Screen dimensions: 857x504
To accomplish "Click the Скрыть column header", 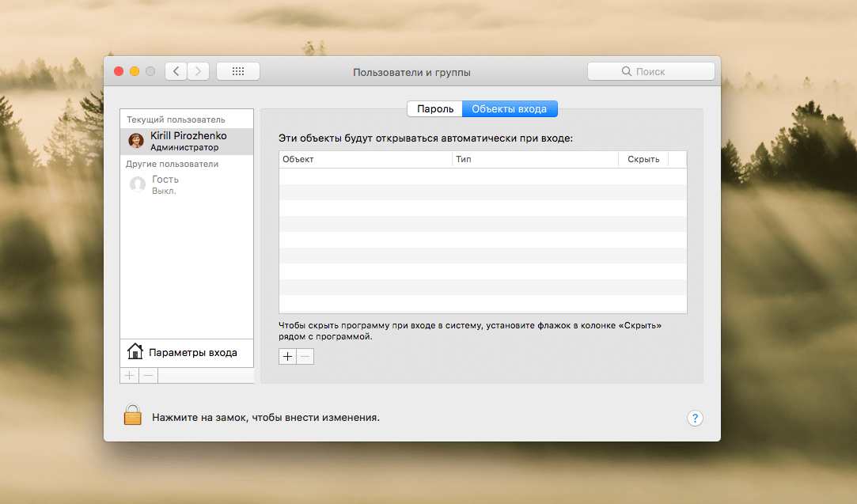I will tap(643, 159).
